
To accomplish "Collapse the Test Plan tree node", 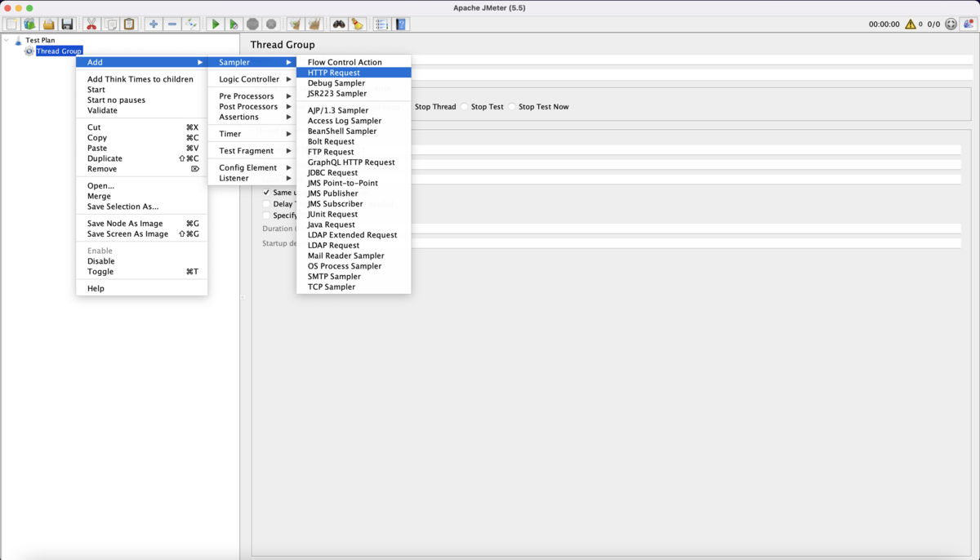I will click(7, 40).
